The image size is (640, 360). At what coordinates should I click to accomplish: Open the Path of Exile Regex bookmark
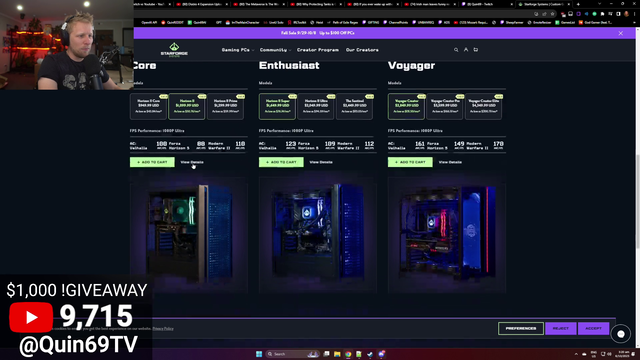click(x=342, y=22)
